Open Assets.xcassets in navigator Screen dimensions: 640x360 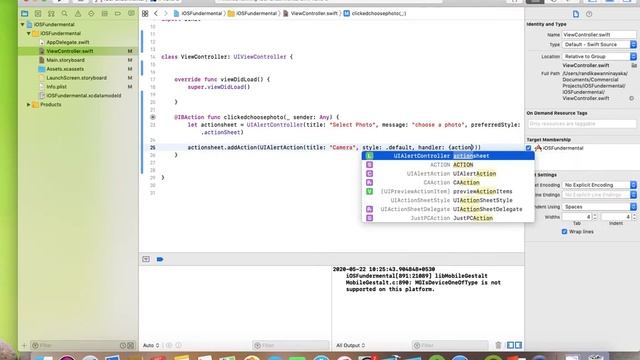65,69
